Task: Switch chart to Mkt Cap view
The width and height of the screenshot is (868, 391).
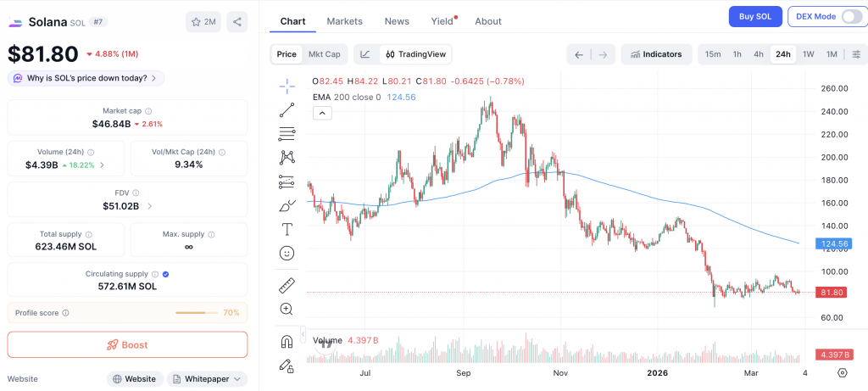Action: [x=324, y=54]
